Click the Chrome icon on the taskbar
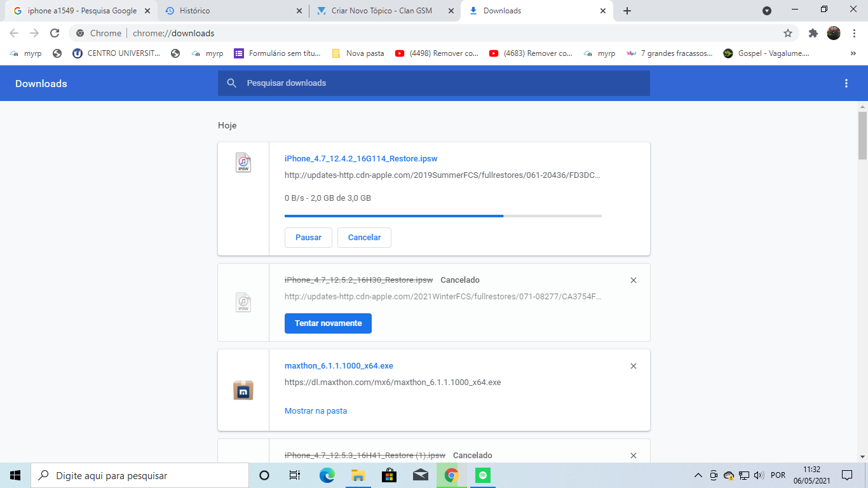 (x=452, y=475)
